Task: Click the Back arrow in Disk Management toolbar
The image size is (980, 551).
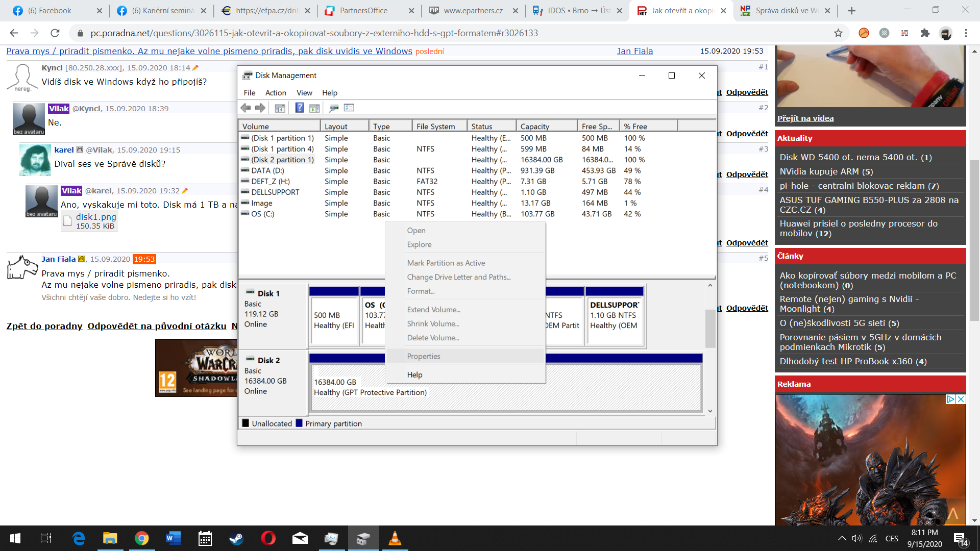Action: click(246, 108)
